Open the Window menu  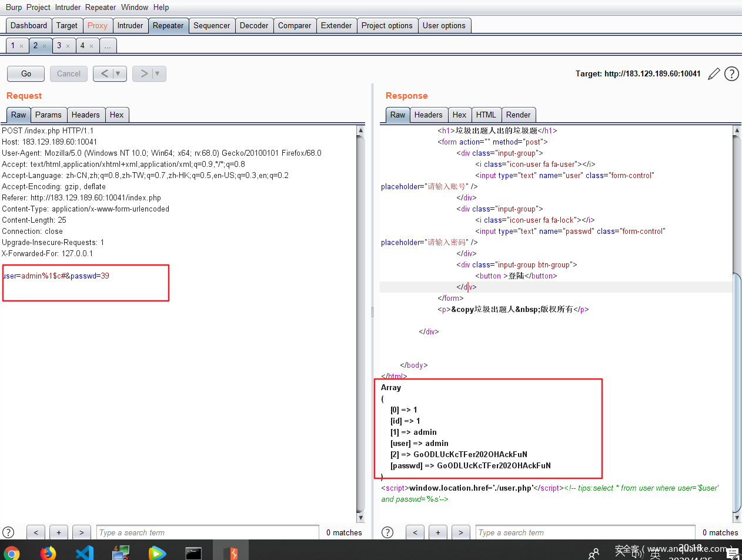pyautogui.click(x=135, y=7)
